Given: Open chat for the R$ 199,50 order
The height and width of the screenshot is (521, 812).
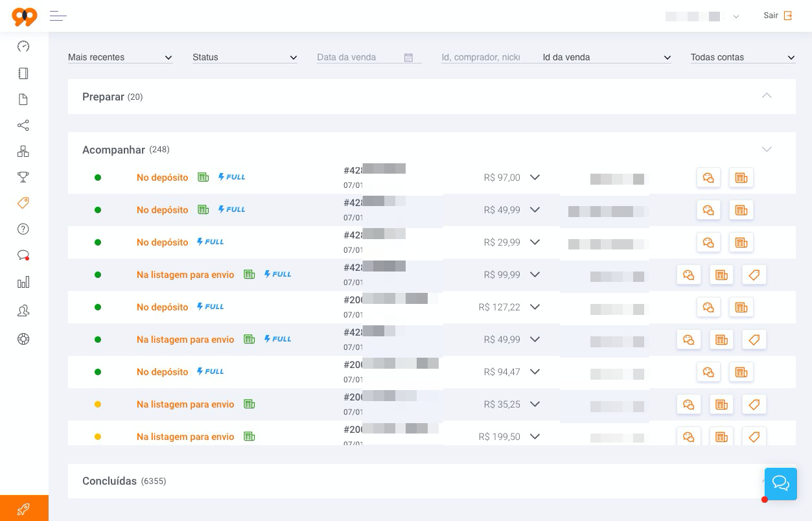Looking at the screenshot, I should pyautogui.click(x=689, y=437).
